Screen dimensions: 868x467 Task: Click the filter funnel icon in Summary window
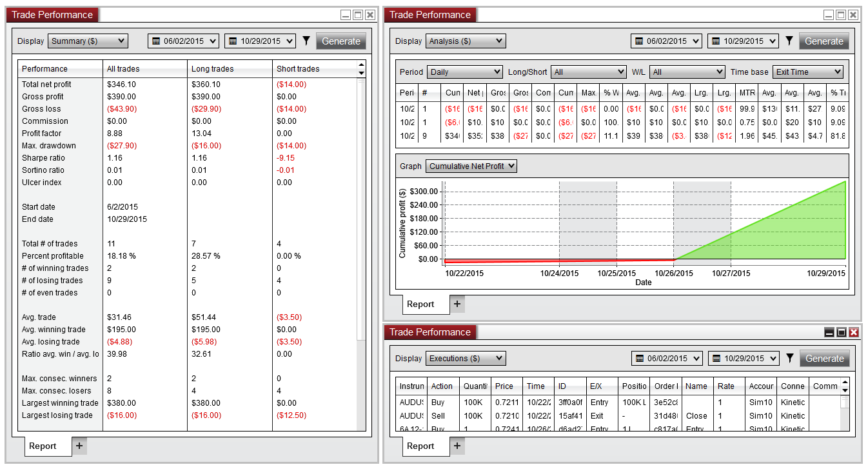coord(306,41)
